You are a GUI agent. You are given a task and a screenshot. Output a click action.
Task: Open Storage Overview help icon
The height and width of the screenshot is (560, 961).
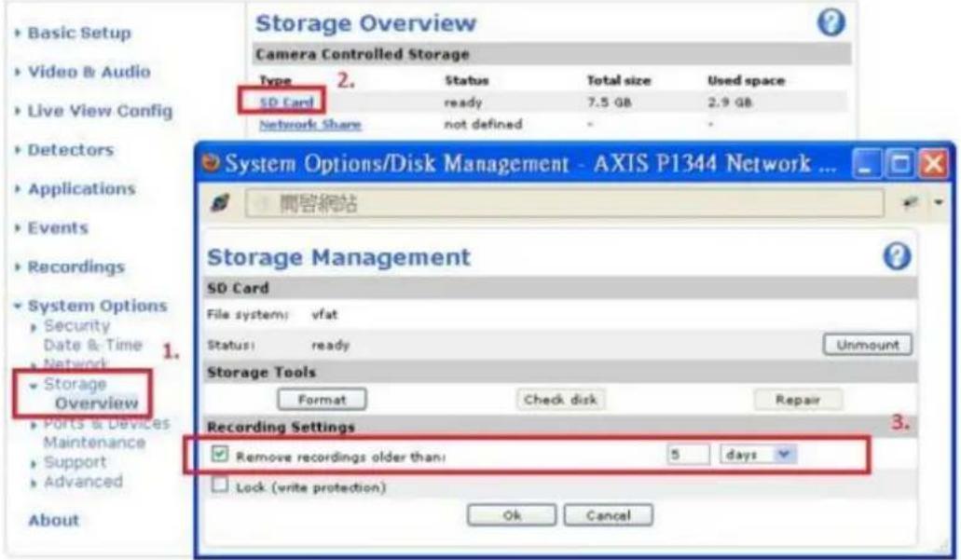click(831, 22)
